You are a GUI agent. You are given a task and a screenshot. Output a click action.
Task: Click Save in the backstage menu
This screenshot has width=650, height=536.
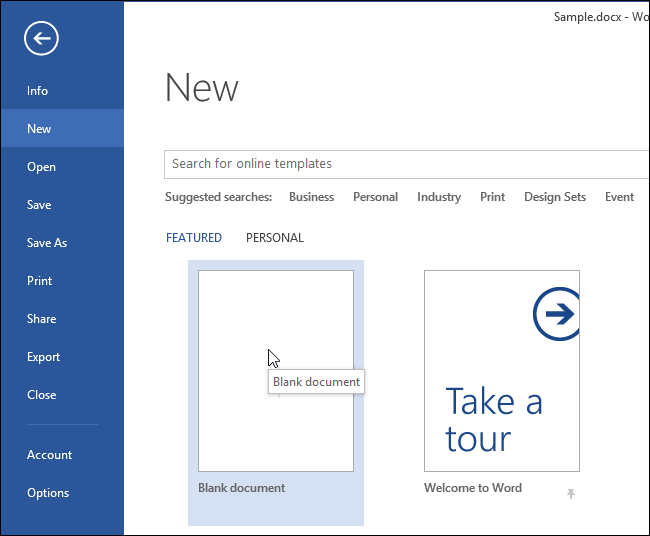click(40, 205)
